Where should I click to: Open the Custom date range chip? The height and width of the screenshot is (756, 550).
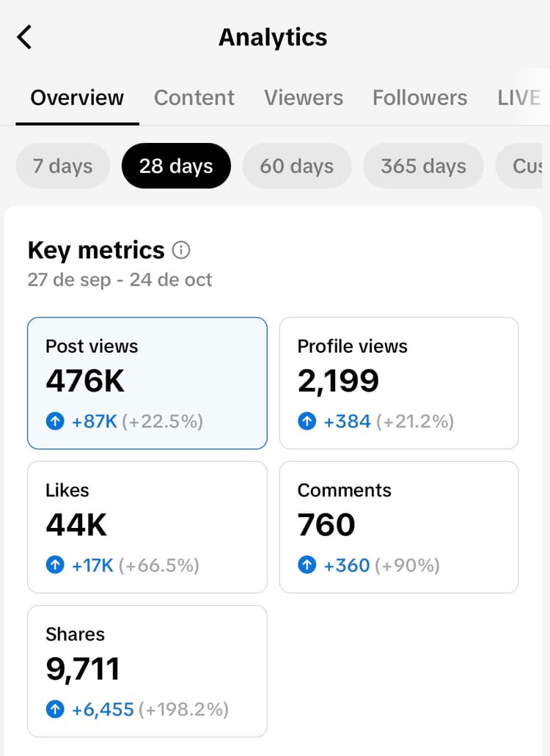point(523,166)
